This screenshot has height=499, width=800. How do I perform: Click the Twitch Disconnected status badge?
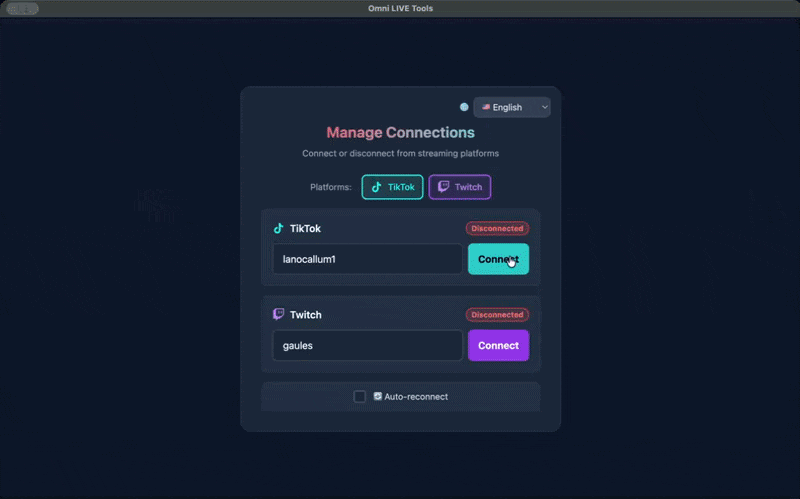(x=497, y=315)
